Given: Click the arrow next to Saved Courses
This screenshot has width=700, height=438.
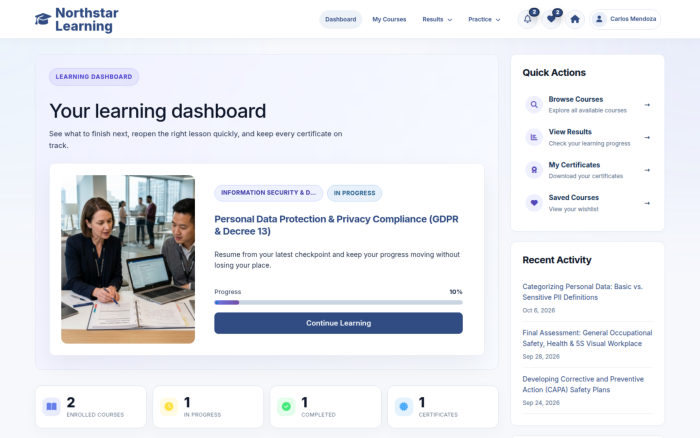Looking at the screenshot, I should point(647,203).
